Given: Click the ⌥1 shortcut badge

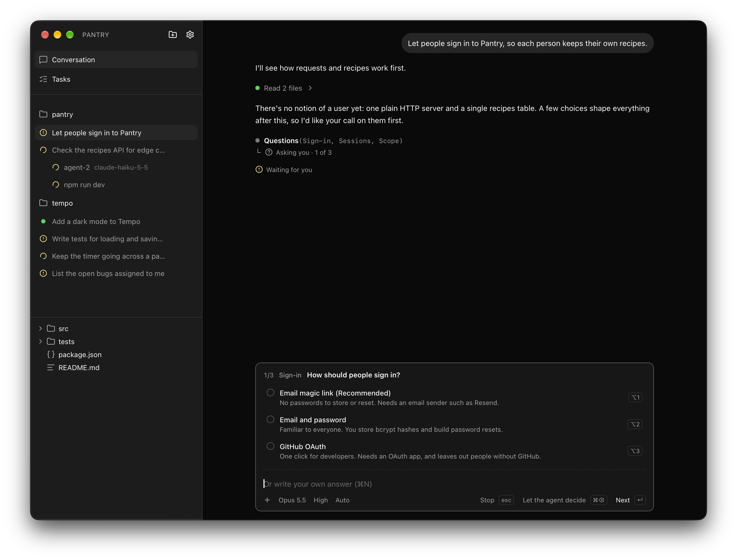Looking at the screenshot, I should pos(635,397).
